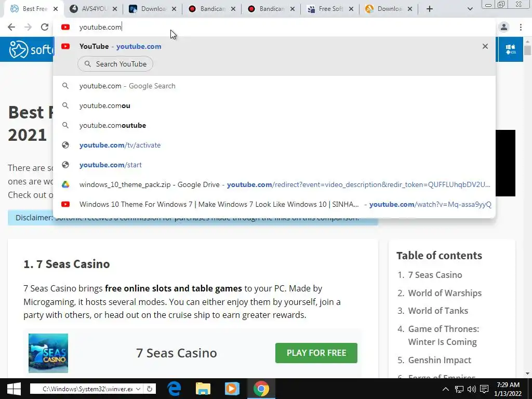
Task: Open the 1. 7 Seas Casino heading
Action: [66, 264]
